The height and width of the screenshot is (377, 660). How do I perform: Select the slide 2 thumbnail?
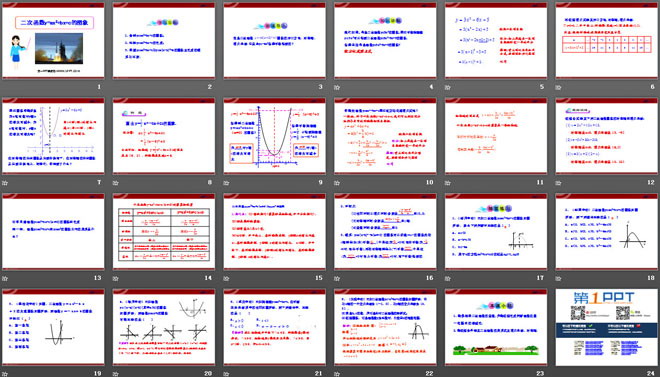164,40
